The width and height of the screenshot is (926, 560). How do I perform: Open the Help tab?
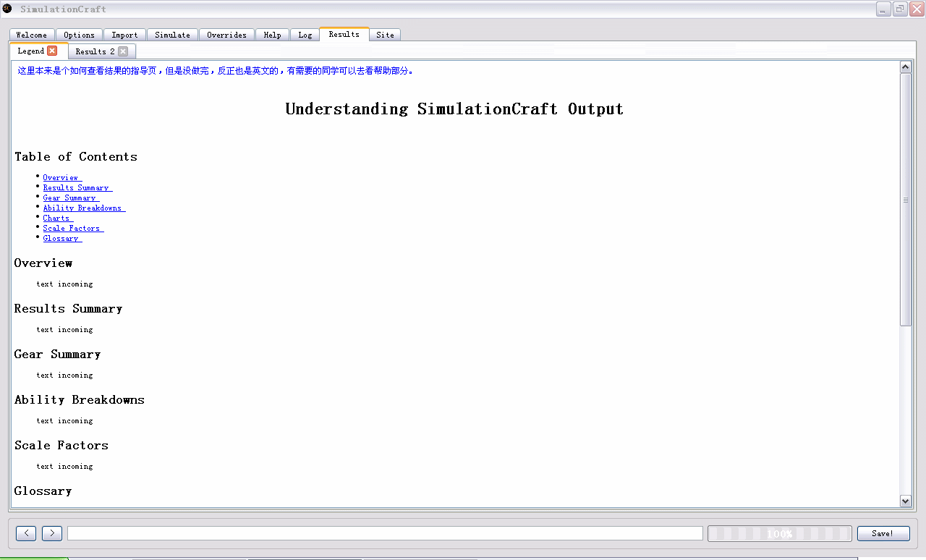point(272,35)
